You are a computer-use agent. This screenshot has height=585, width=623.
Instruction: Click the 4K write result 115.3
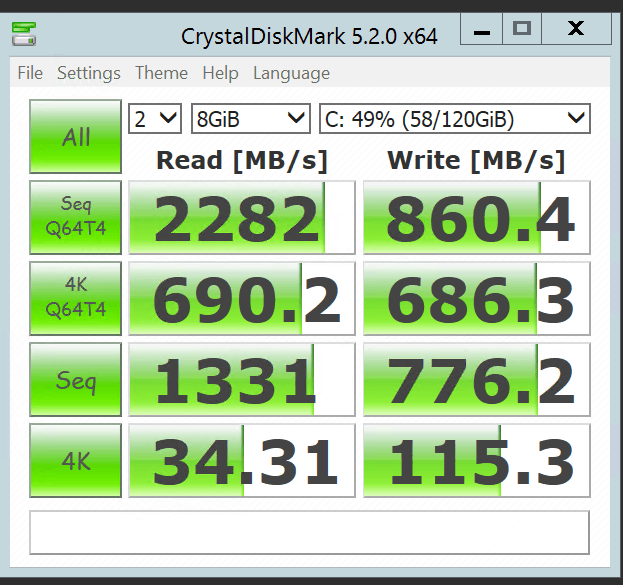(477, 461)
